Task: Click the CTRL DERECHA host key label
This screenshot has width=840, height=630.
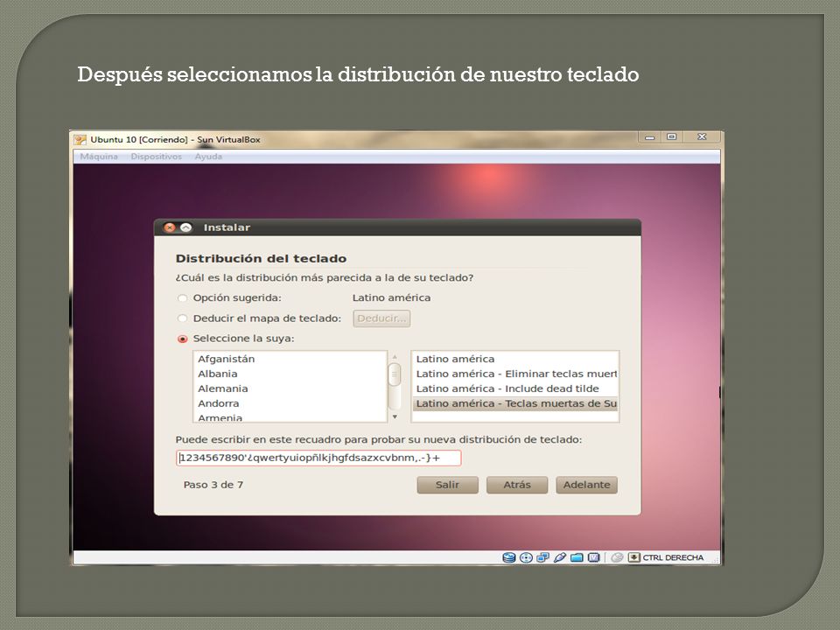Action: click(x=673, y=557)
